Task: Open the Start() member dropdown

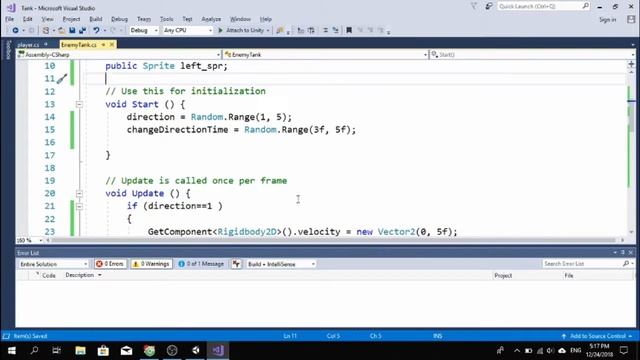Action: 532,54
